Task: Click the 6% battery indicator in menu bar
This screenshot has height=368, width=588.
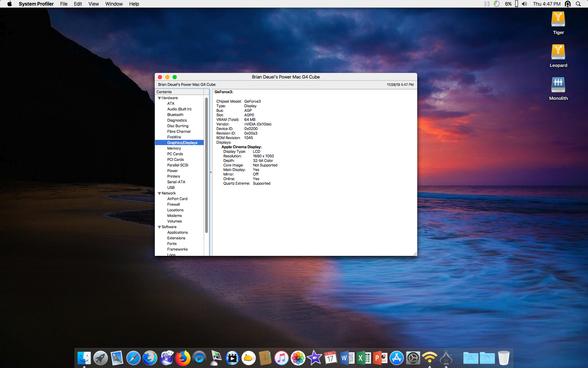Action: (511, 4)
